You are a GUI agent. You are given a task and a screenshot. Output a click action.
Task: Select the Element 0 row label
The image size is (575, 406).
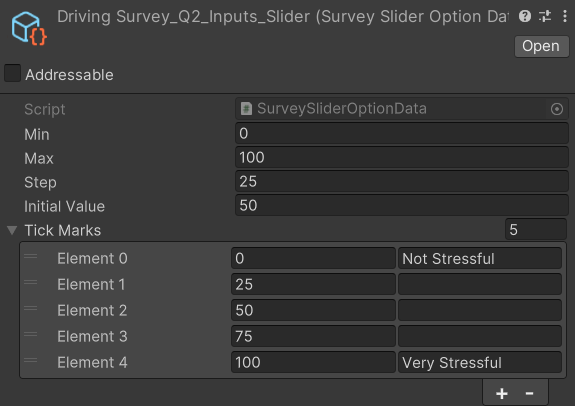(x=92, y=259)
